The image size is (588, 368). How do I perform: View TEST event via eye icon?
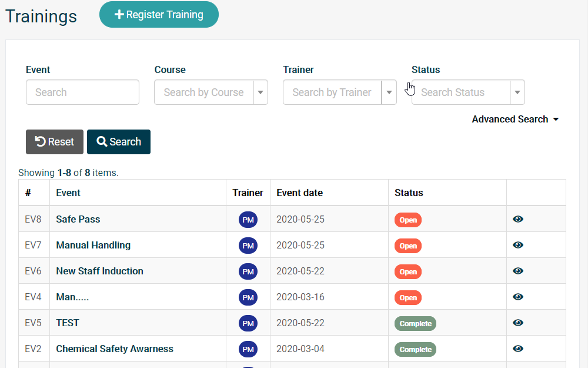[518, 323]
